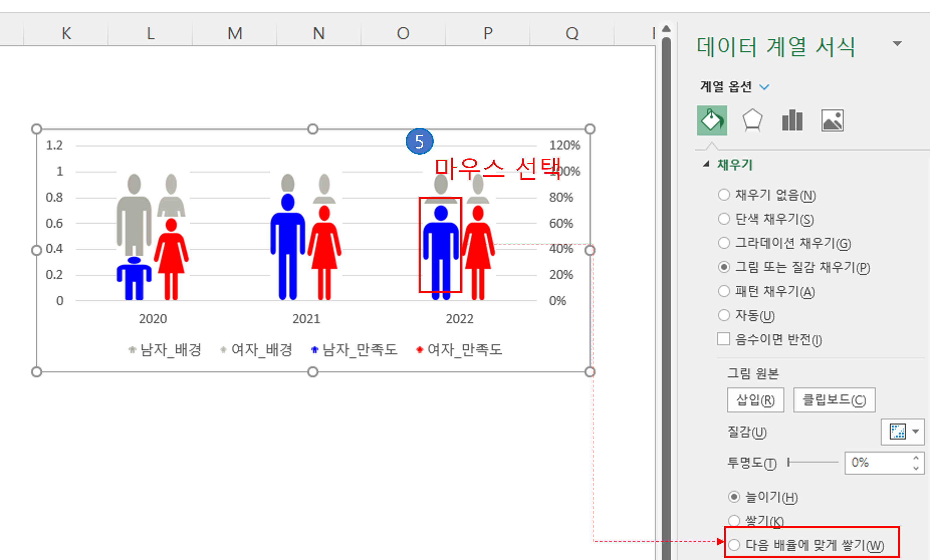This screenshot has width=930, height=560.
Task: Select 단색 채우기 radio option
Action: coord(723,219)
